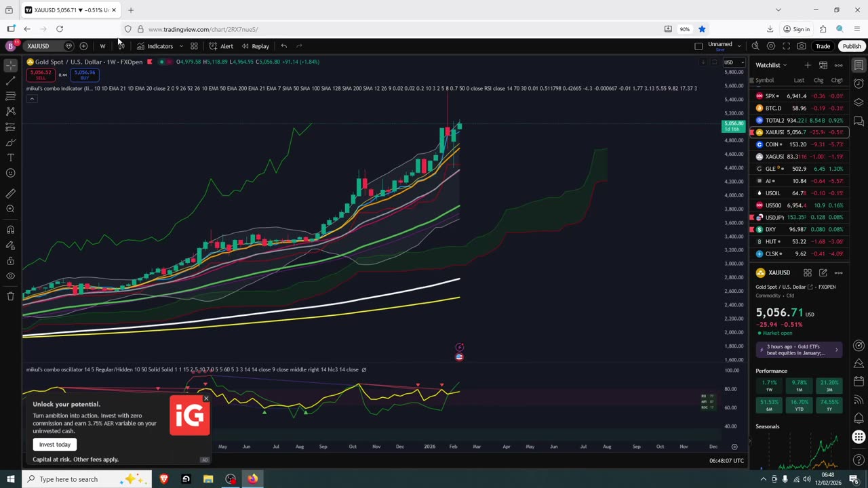Open the W timeframe interval selector
Viewport: 868px width, 488px height.
[x=102, y=46]
